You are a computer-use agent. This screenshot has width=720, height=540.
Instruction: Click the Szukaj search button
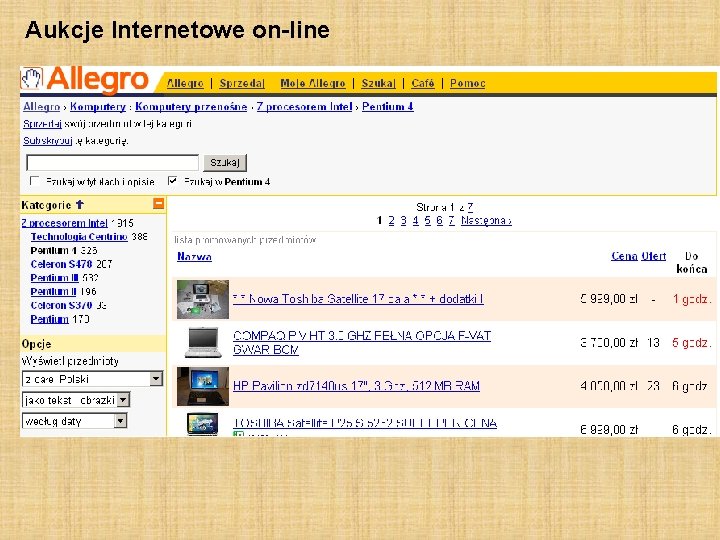(225, 163)
